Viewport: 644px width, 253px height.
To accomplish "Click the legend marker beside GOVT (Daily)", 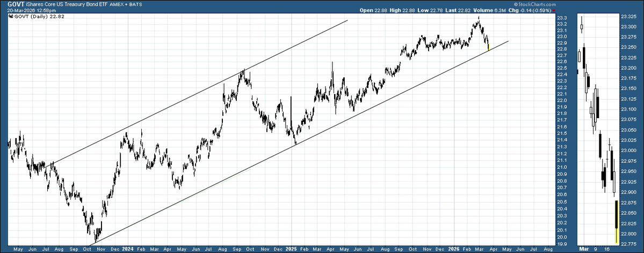I will tap(11, 17).
